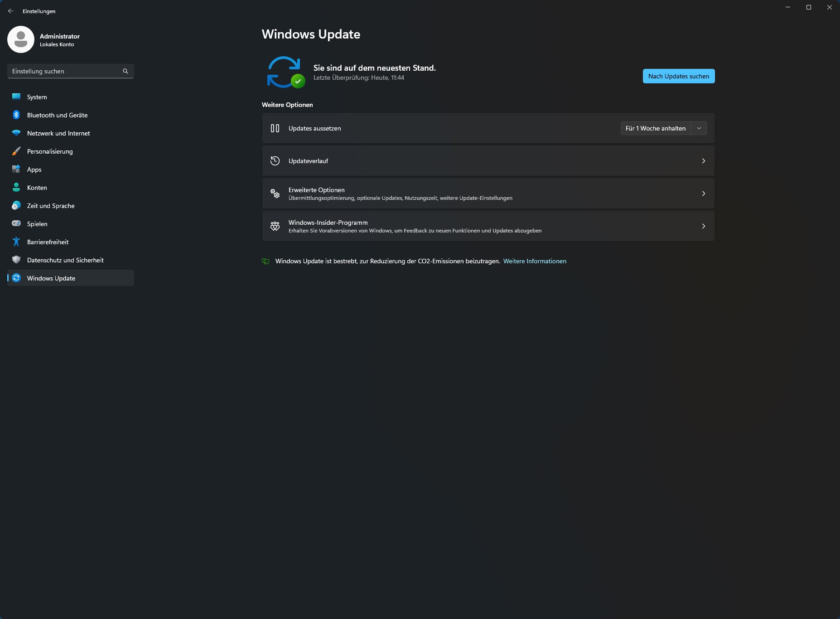Click the Lokales Konto label
The image size is (840, 619).
pos(57,44)
